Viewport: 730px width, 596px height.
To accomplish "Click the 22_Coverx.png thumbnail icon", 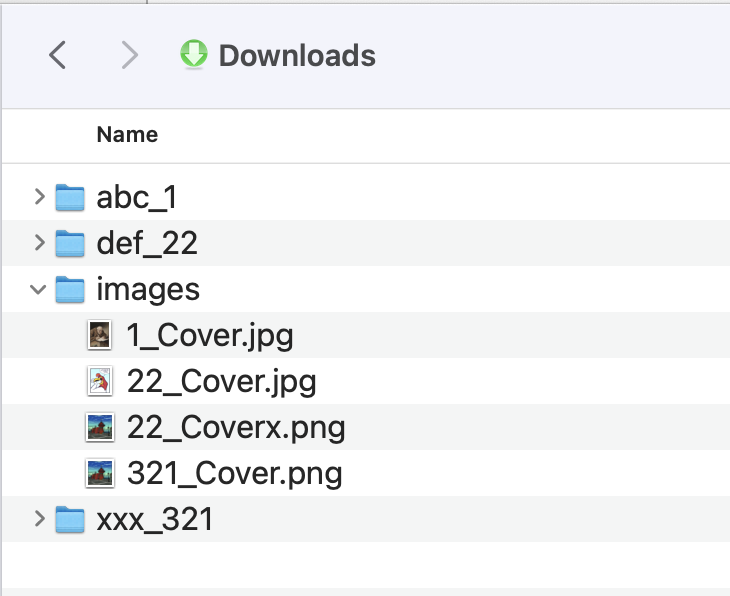I will 99,427.
